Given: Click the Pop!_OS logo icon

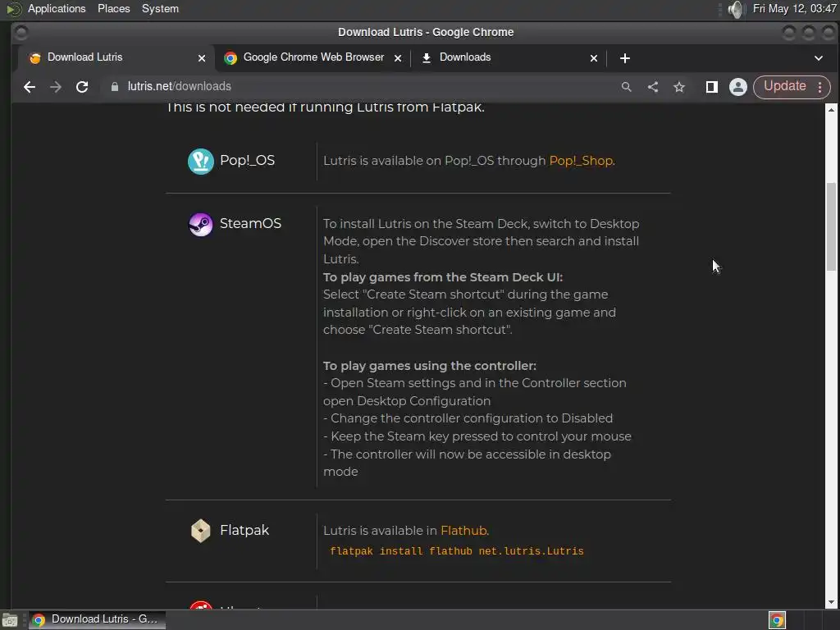Looking at the screenshot, I should click(x=201, y=162).
